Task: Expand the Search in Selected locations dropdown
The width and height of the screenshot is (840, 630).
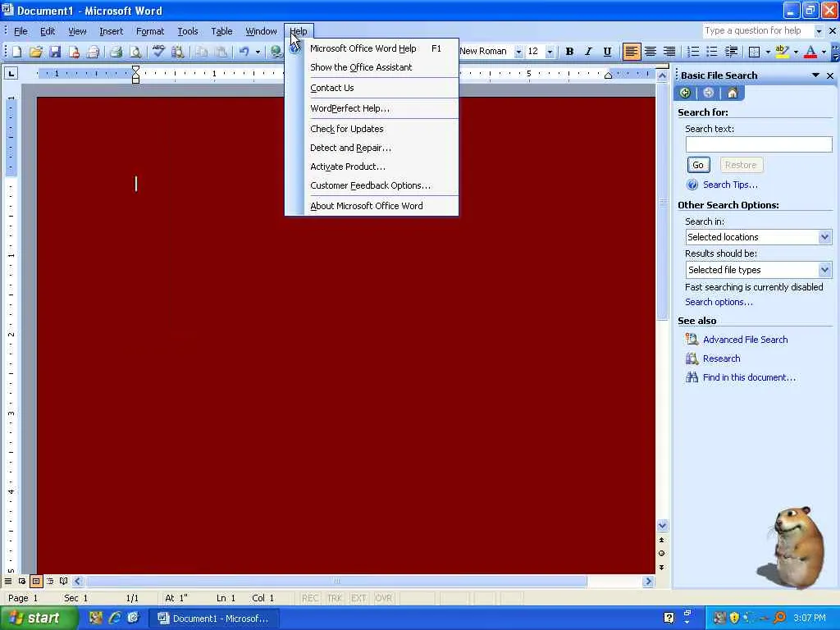Action: pos(824,237)
